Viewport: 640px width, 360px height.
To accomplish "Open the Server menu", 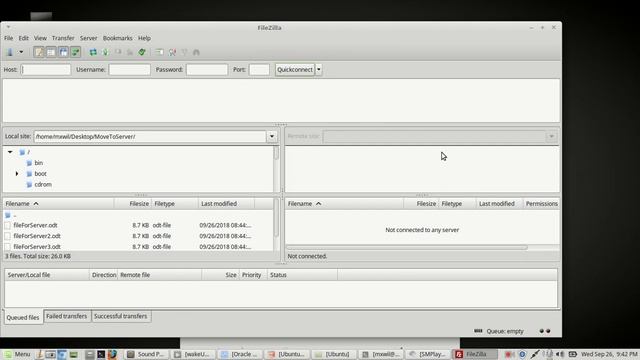I will (89, 38).
